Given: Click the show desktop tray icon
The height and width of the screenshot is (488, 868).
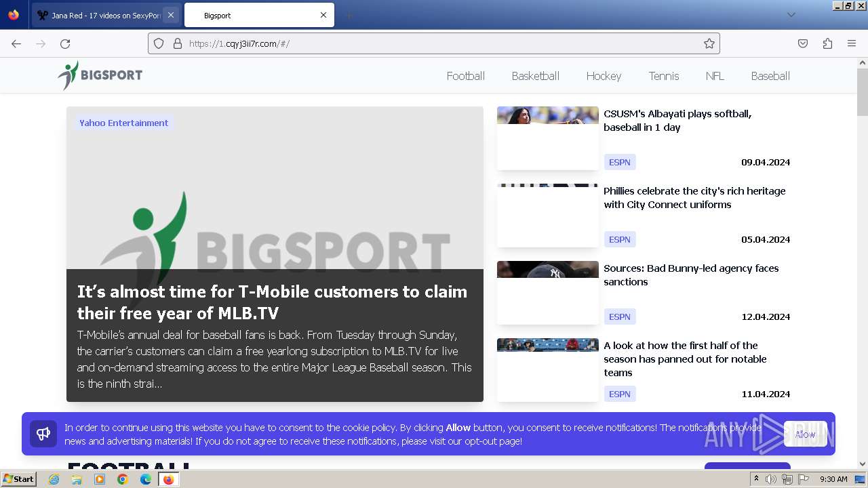Looking at the screenshot, I should 860,479.
